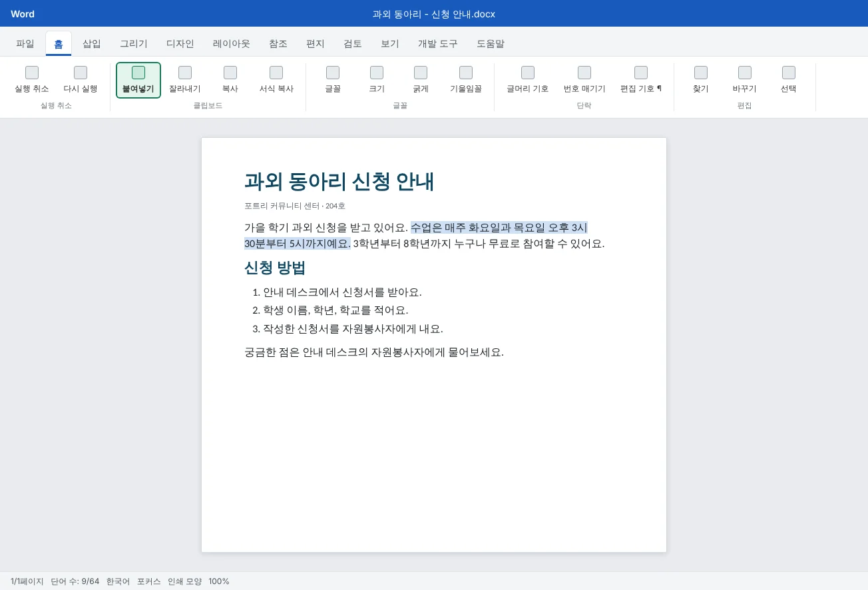The width and height of the screenshot is (868, 590).
Task: Click the 단어 수: 9/64 status entry
Action: tap(75, 581)
